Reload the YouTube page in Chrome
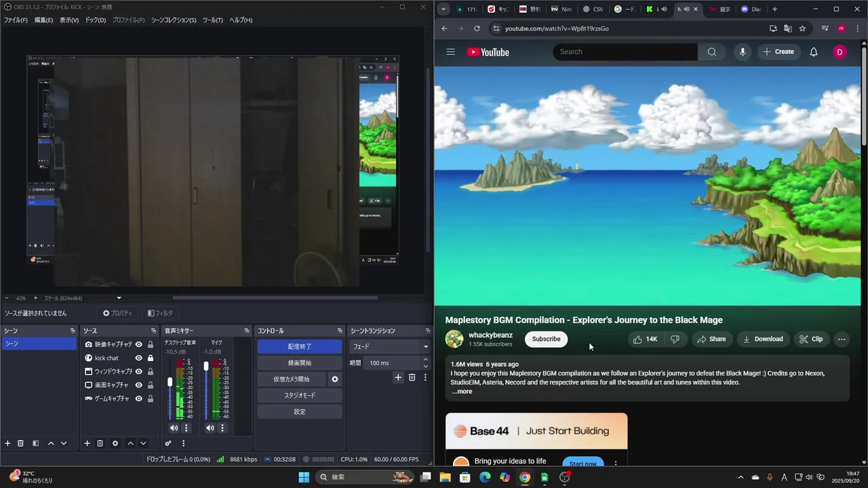 (477, 28)
